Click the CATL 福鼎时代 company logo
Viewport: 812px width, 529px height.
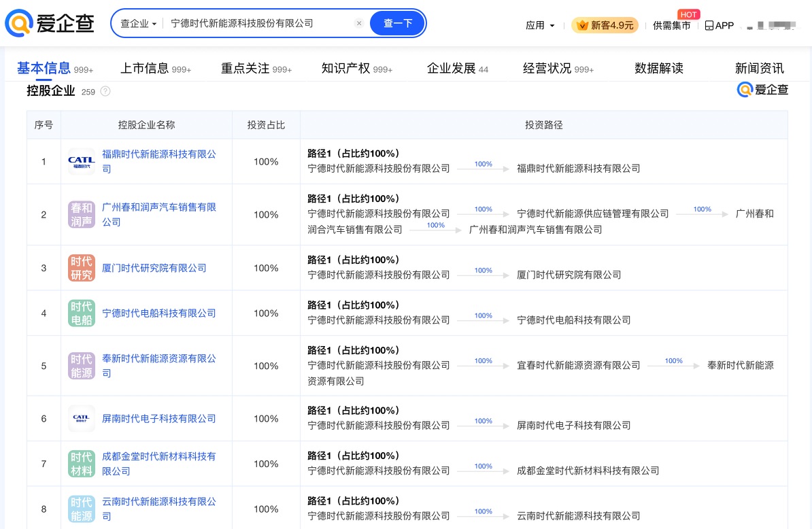tap(81, 161)
